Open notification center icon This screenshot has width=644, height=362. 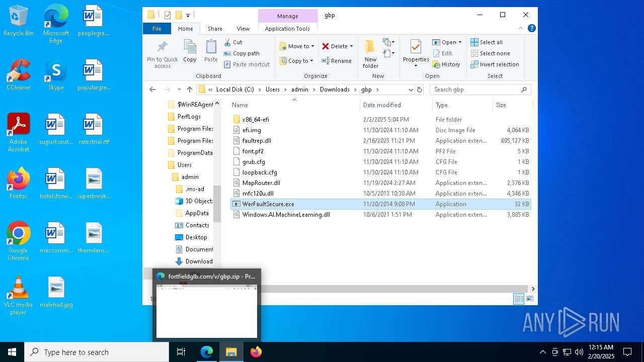[627, 352]
